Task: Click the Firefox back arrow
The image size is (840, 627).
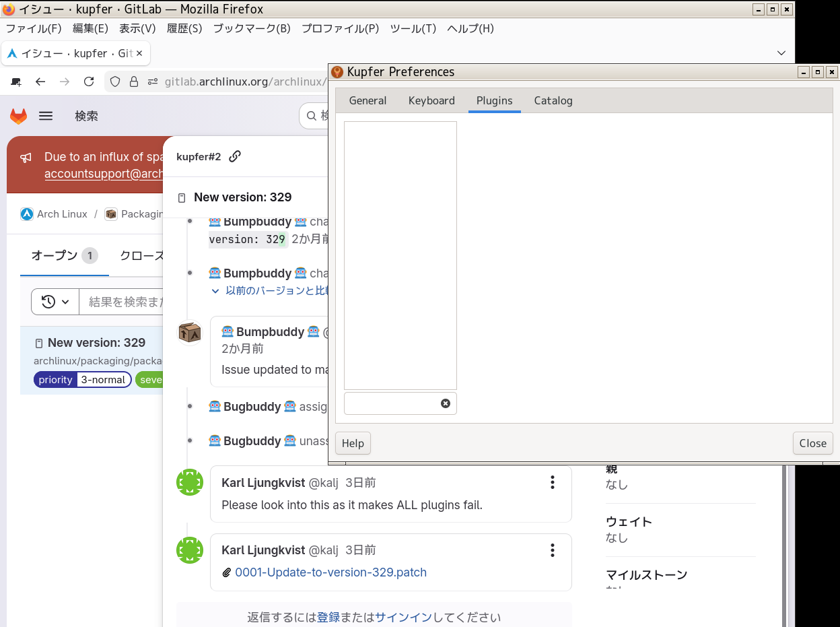Action: point(40,81)
